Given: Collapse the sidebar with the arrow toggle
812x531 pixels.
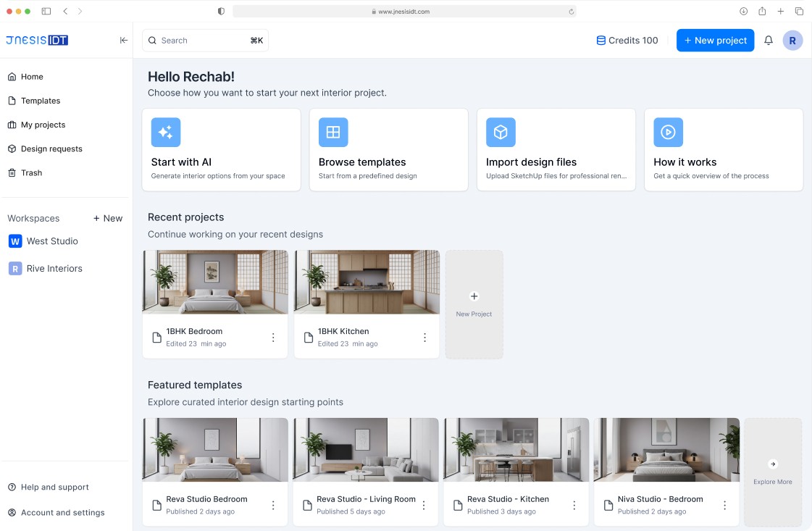Looking at the screenshot, I should pyautogui.click(x=124, y=41).
